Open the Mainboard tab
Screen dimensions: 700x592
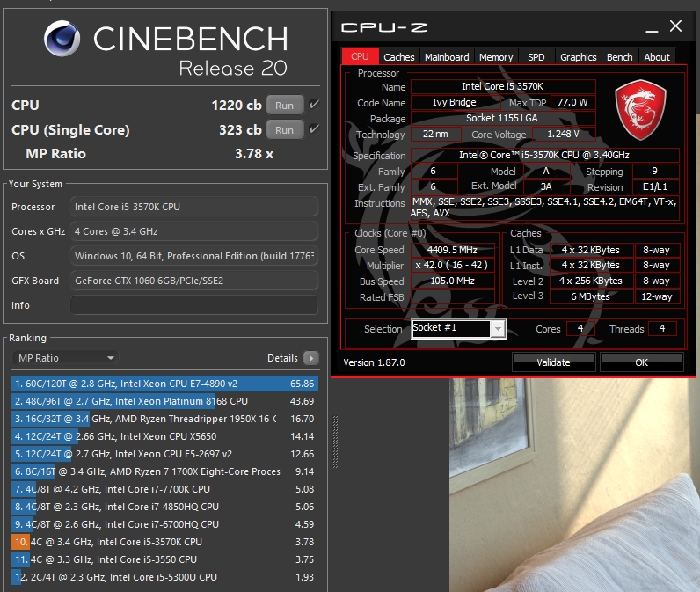point(447,57)
